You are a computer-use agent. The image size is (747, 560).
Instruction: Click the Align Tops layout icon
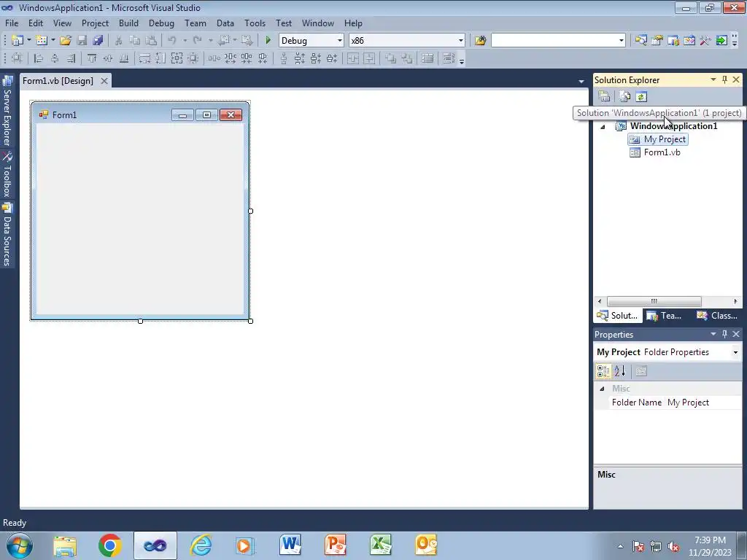click(x=92, y=58)
